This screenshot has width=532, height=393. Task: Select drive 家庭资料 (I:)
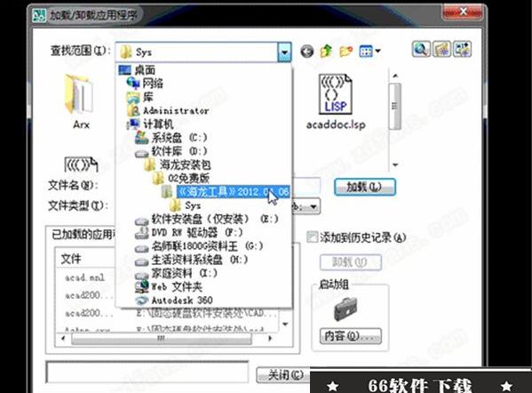(176, 274)
